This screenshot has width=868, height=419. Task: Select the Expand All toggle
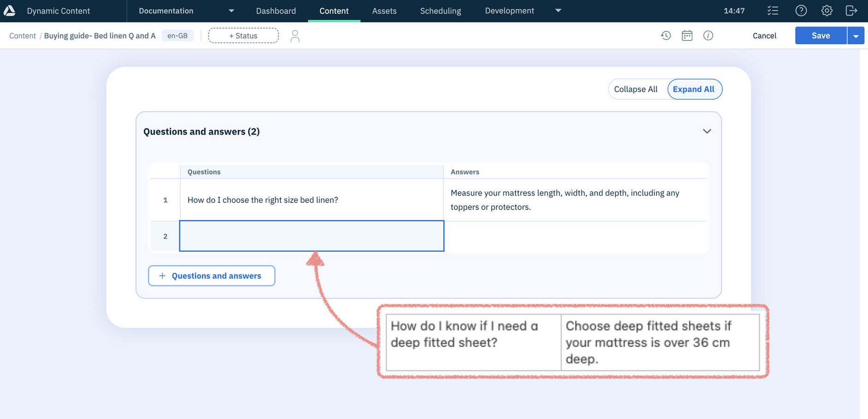693,89
